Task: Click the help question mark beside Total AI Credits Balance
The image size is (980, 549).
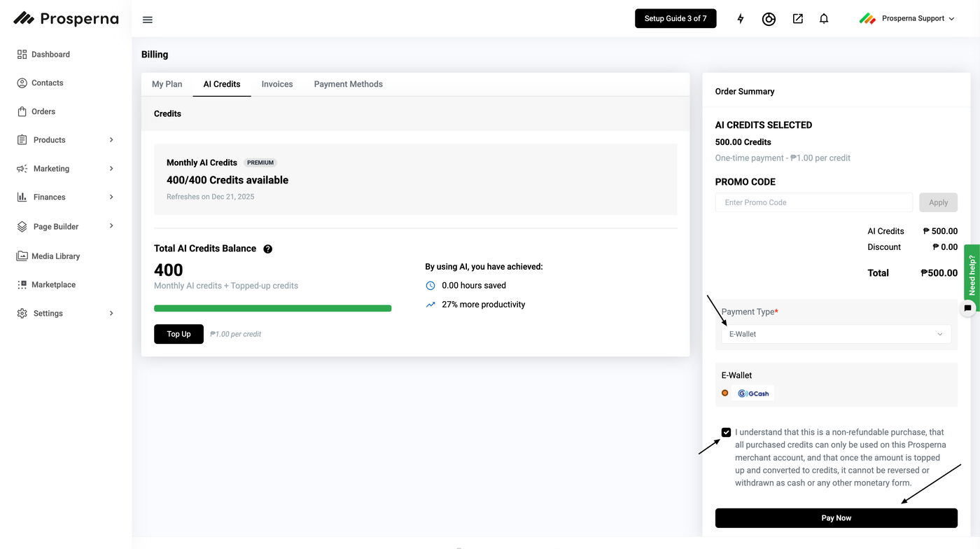Action: point(267,249)
